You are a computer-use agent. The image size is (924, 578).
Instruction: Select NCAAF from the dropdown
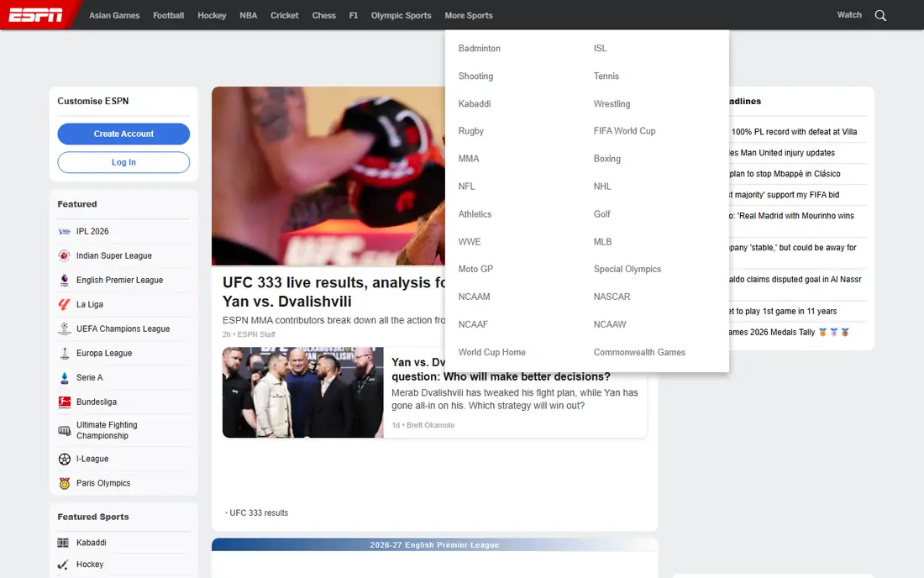click(x=473, y=324)
